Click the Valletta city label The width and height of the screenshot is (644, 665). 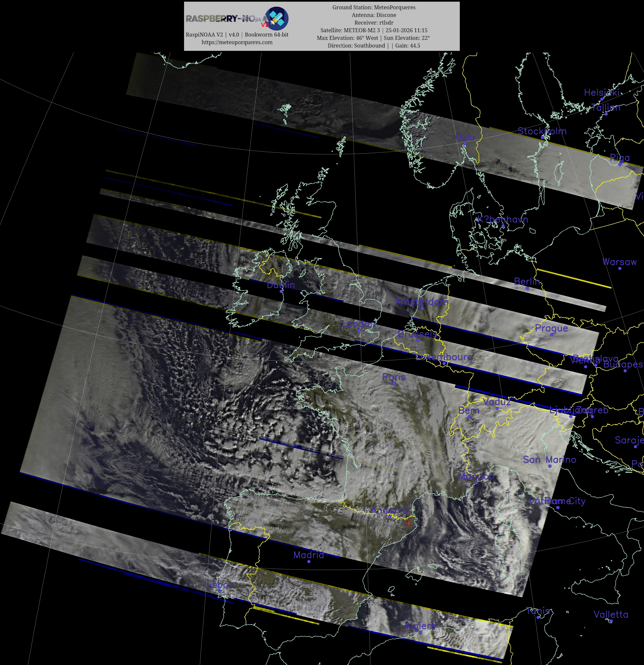click(x=611, y=614)
